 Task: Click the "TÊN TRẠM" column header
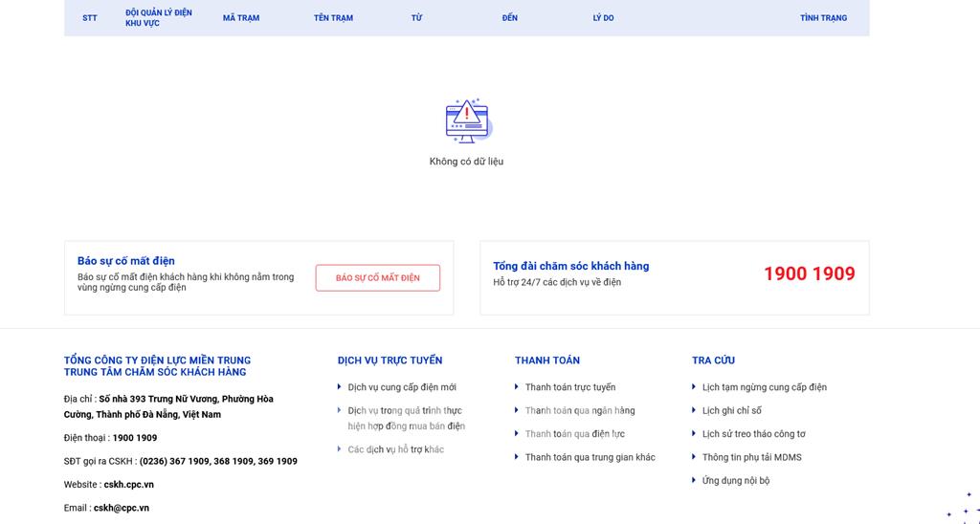click(333, 18)
